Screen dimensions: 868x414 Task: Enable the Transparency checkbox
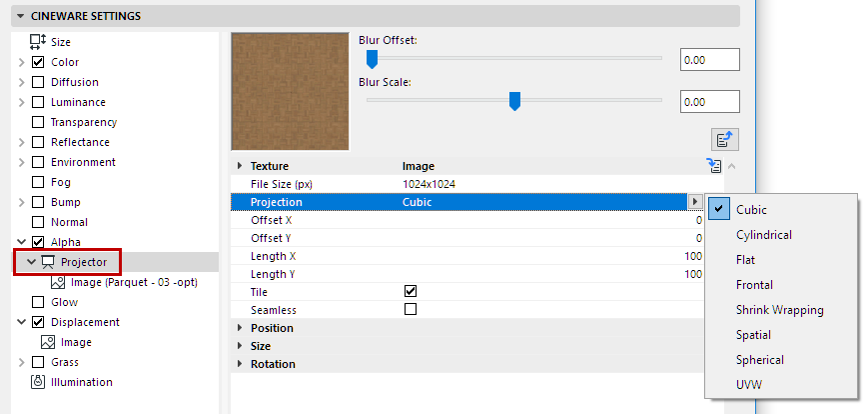pos(38,122)
